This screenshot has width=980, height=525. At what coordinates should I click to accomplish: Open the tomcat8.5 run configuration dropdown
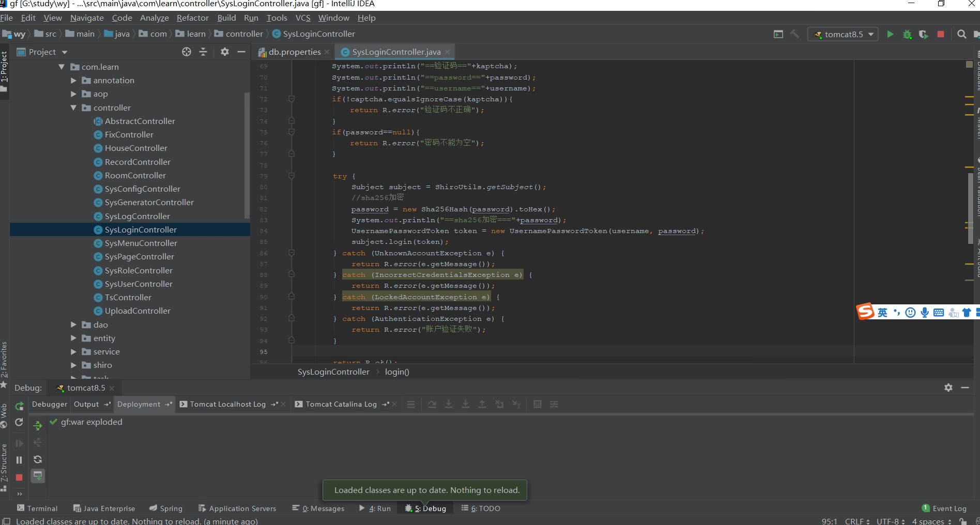coord(843,34)
